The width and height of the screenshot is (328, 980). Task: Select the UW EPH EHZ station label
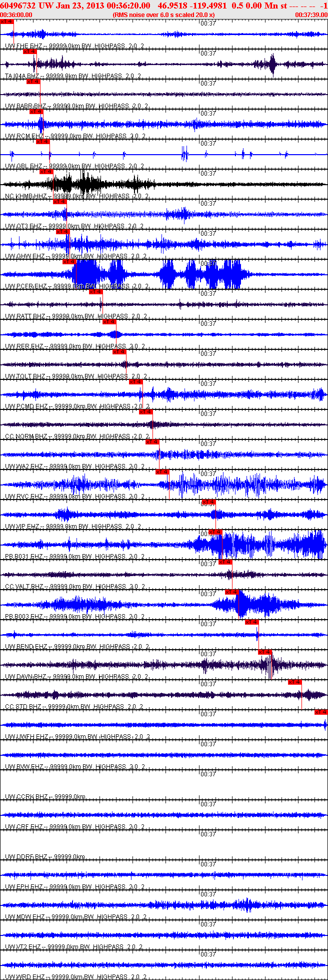point(24,887)
